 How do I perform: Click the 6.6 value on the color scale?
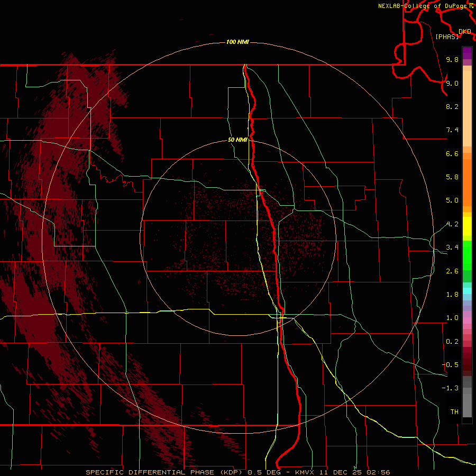(x=452, y=153)
